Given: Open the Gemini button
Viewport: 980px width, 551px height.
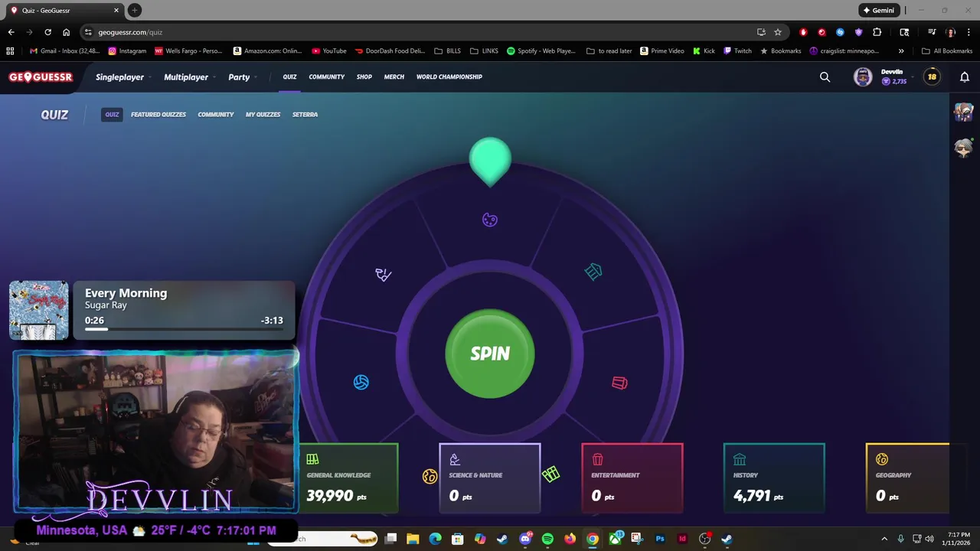Looking at the screenshot, I should tap(878, 10).
